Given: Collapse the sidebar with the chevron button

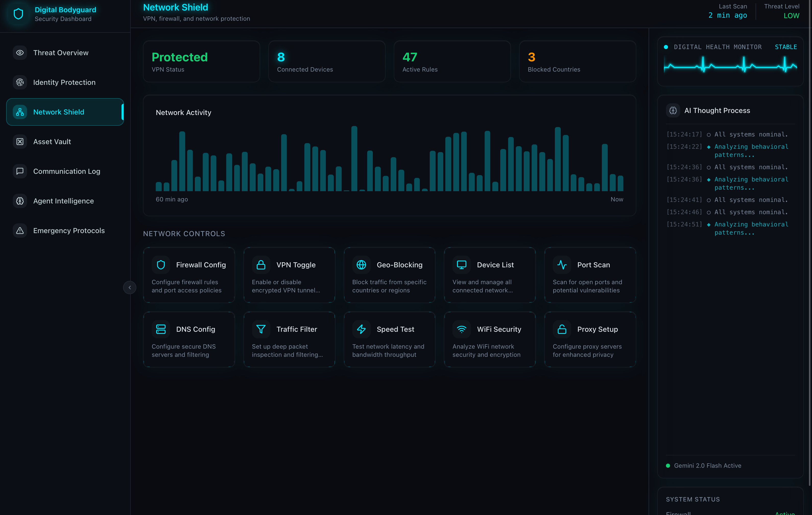Looking at the screenshot, I should pyautogui.click(x=129, y=288).
